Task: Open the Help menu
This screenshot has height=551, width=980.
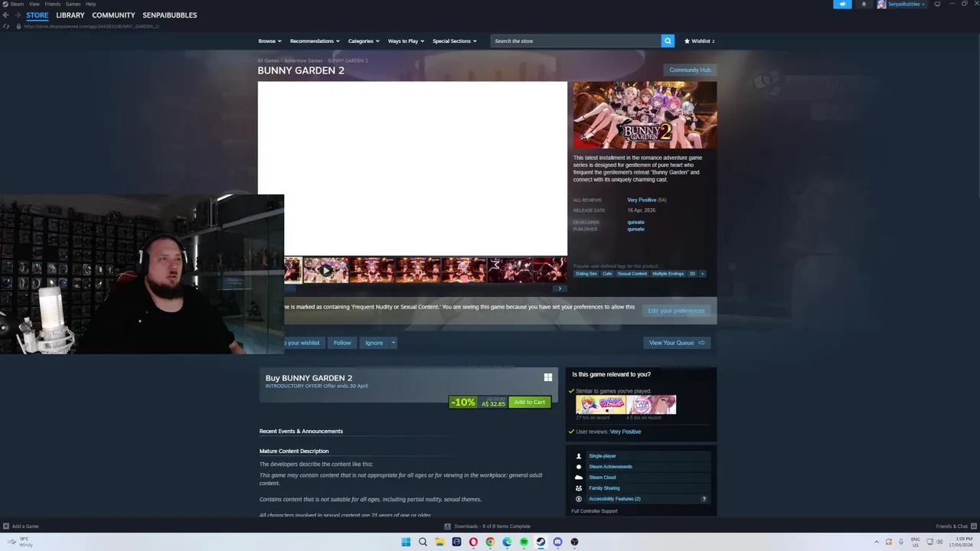Action: click(91, 4)
